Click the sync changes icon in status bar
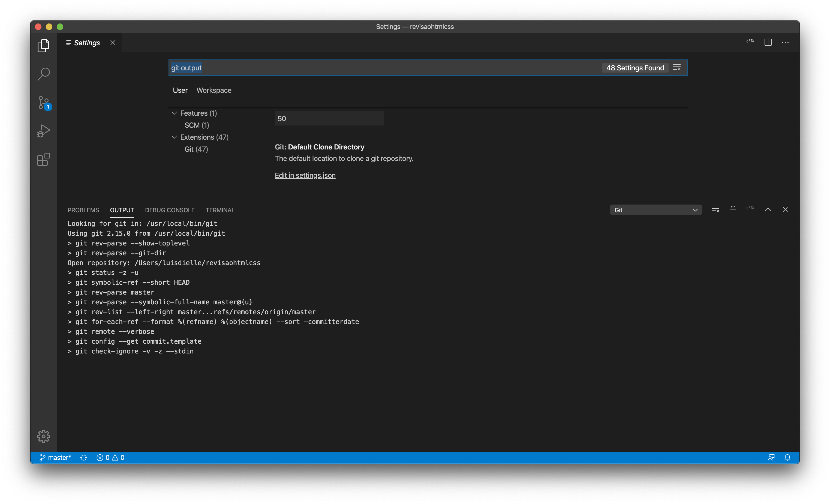Viewport: 830px width, 504px height. 83,457
